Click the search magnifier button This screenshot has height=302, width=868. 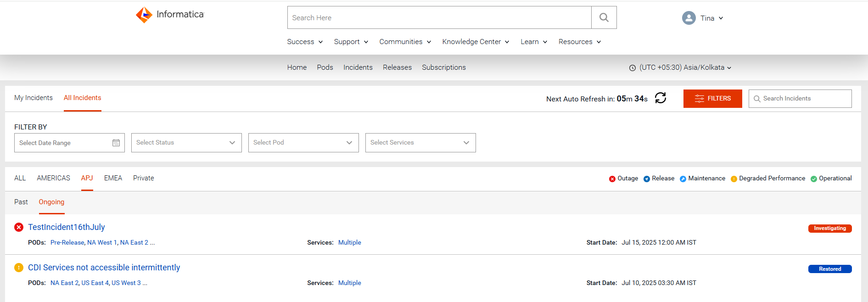coord(604,17)
